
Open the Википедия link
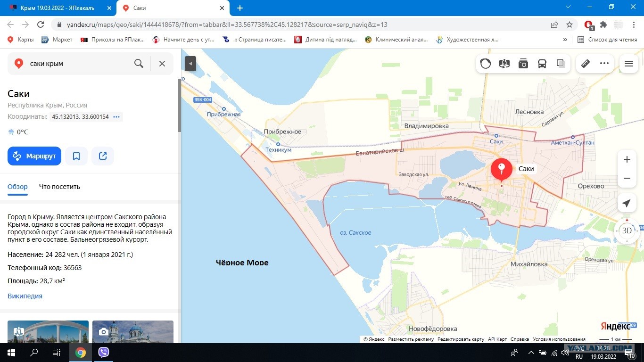pyautogui.click(x=25, y=296)
